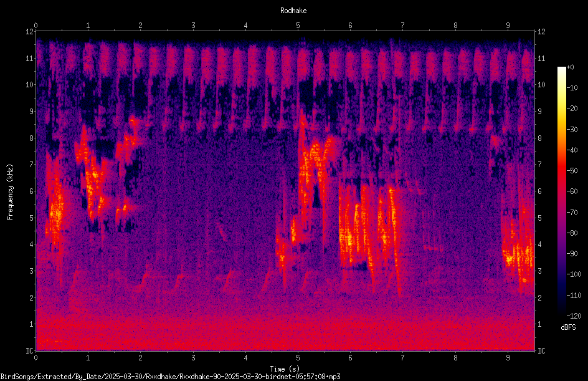Click the '5' tick on bottom time axis
The image size is (588, 381).
[x=298, y=358]
